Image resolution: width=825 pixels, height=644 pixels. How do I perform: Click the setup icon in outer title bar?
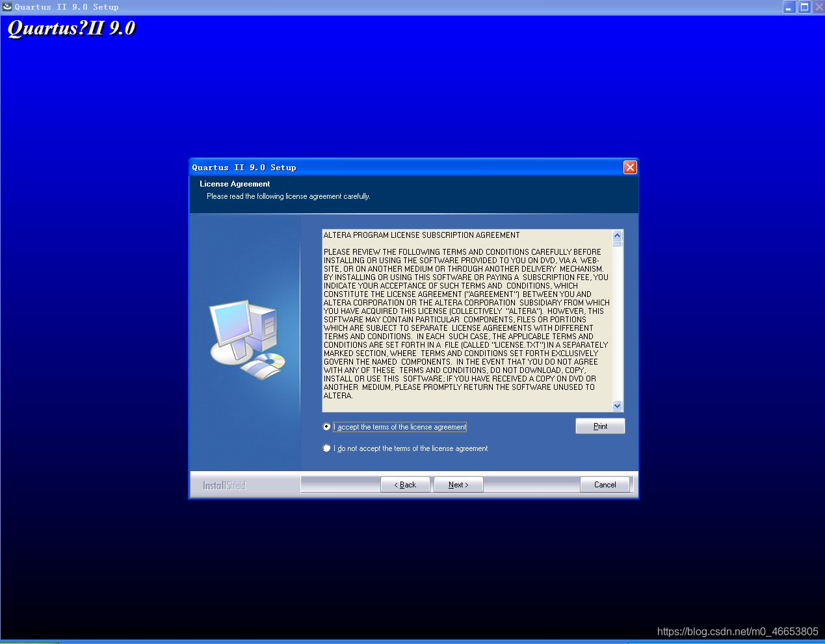pos(7,6)
